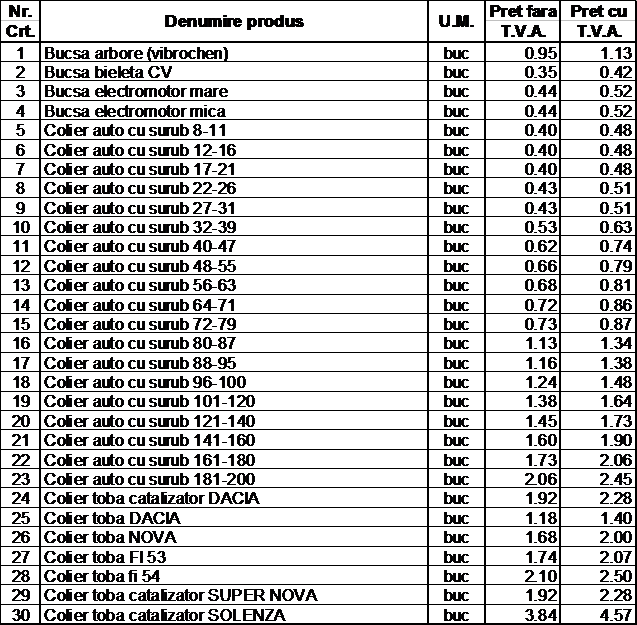Click the 'Pret fara T.V.A.' header cell
Screen dimensions: 637x625
point(523,22)
